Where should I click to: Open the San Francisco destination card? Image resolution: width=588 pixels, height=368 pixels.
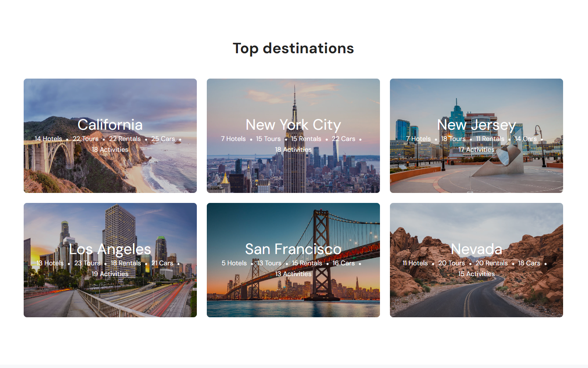coord(293,260)
